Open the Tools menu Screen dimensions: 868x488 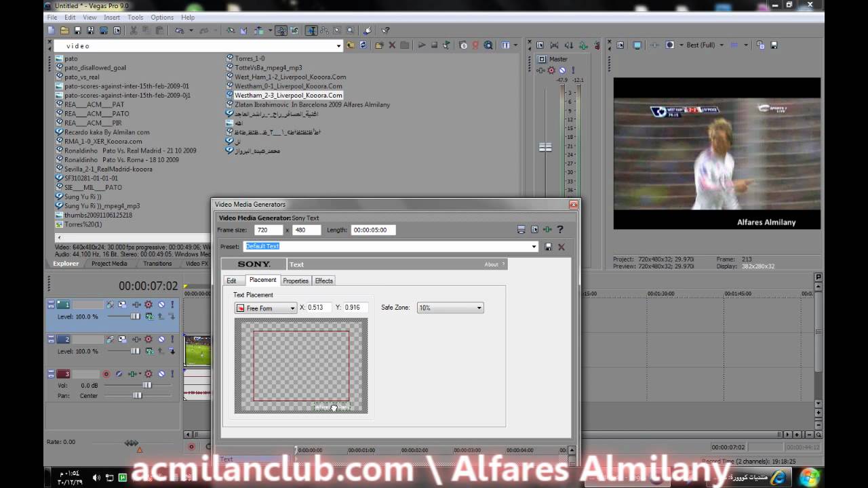click(x=135, y=17)
